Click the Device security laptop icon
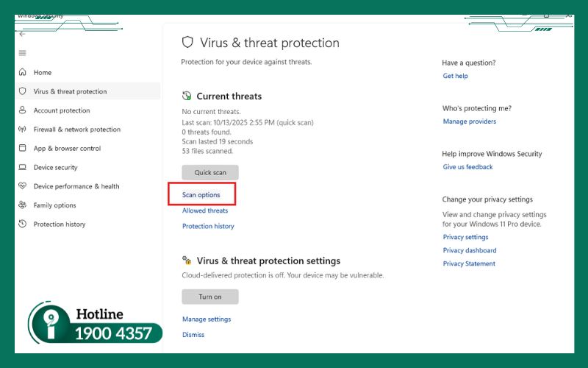 (22, 168)
